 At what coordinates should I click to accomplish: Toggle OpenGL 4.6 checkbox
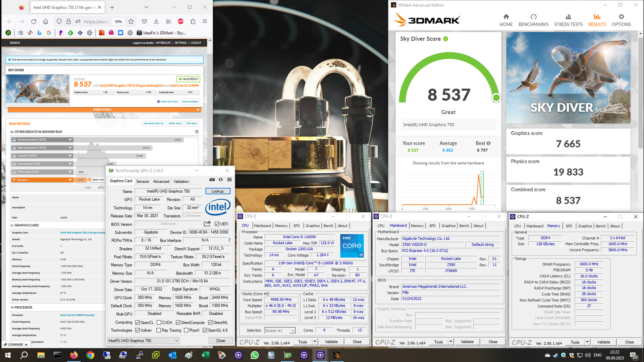coord(205,330)
